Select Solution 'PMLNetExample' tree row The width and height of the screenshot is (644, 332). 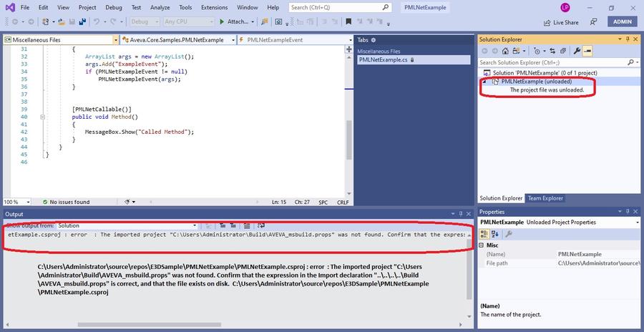pyautogui.click(x=545, y=73)
